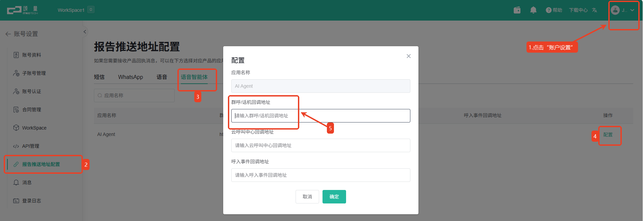The width and height of the screenshot is (644, 221).
Task: Click the 账号认证 user icon
Action: tap(16, 91)
